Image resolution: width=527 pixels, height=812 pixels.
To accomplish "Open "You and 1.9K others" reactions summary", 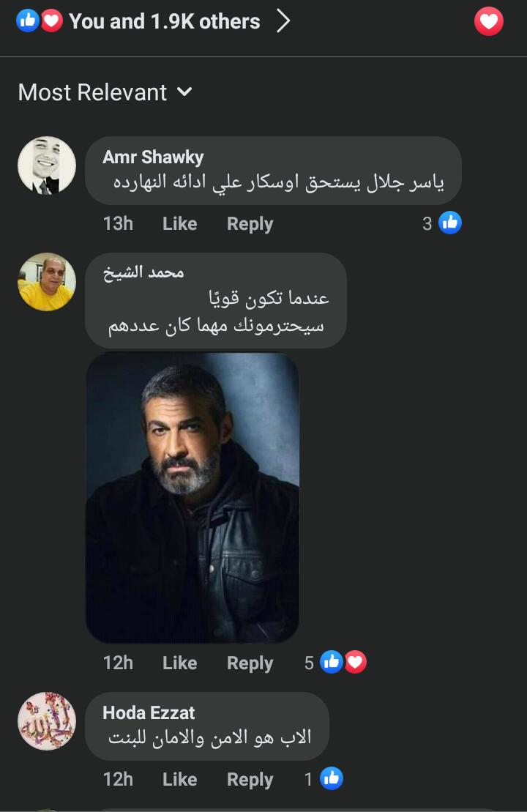I will point(164,22).
